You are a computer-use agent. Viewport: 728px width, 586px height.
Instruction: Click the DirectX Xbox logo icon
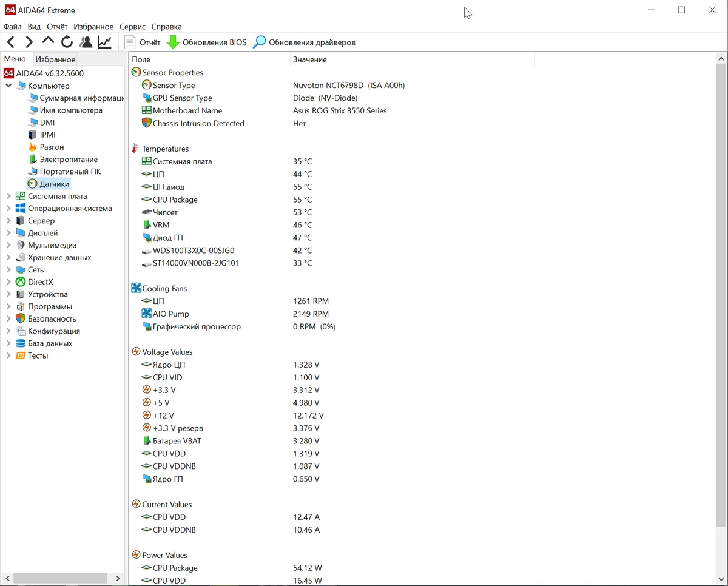click(21, 282)
